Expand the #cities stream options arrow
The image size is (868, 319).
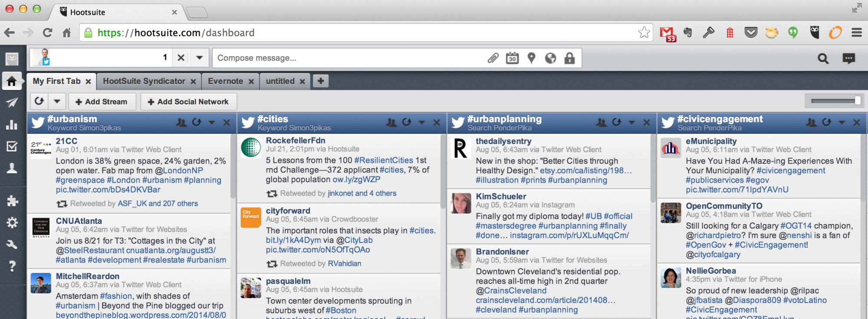[x=422, y=123]
